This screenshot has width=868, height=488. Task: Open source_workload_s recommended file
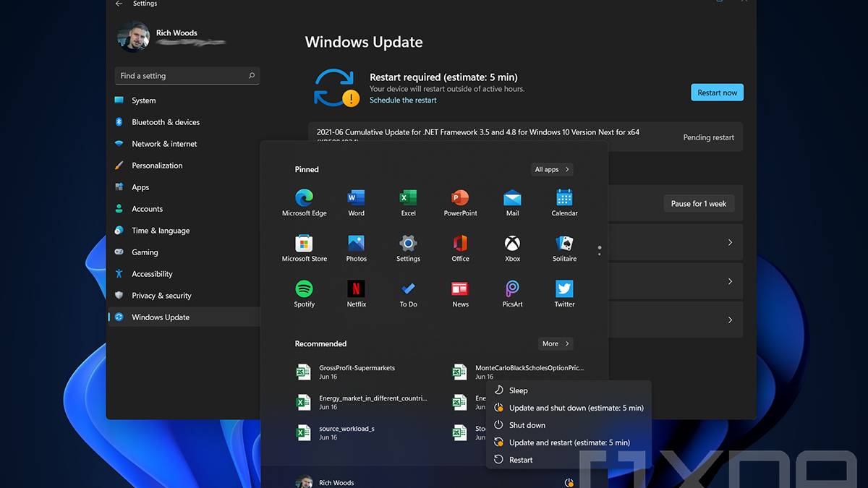pos(336,432)
